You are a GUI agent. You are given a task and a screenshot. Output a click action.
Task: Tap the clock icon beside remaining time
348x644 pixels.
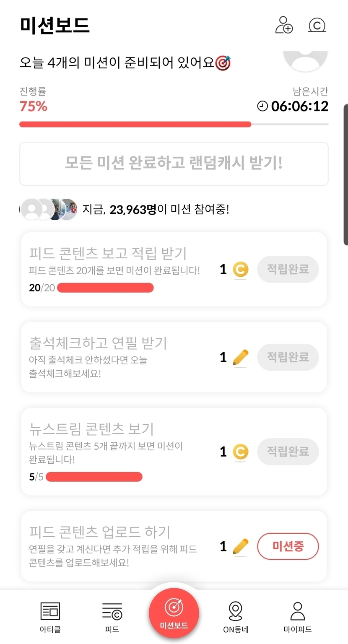point(262,106)
